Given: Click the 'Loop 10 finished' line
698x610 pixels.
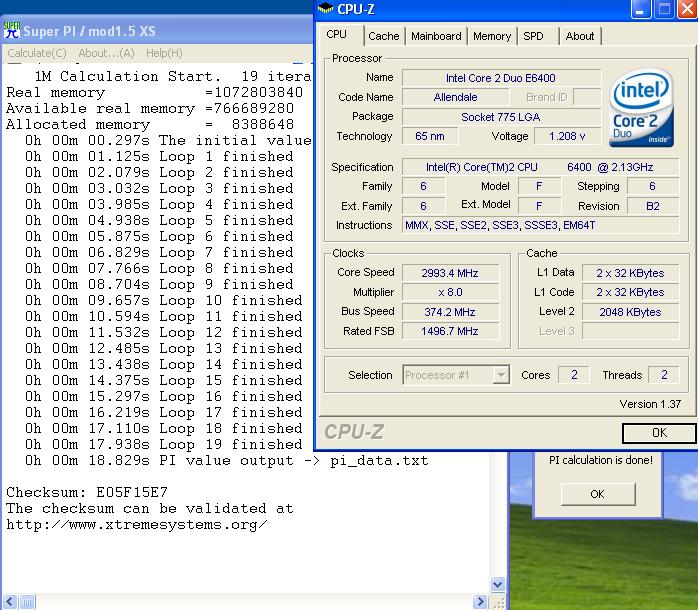Looking at the screenshot, I should [x=163, y=301].
